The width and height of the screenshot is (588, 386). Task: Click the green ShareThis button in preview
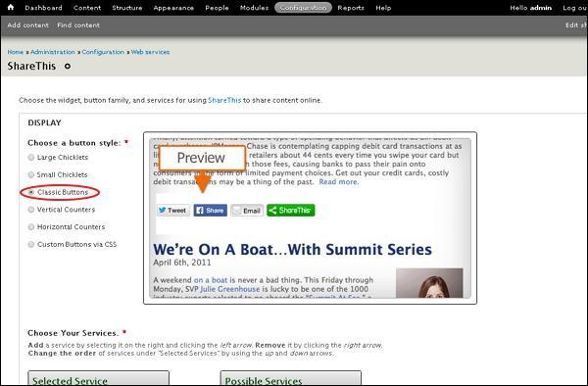pyautogui.click(x=291, y=211)
